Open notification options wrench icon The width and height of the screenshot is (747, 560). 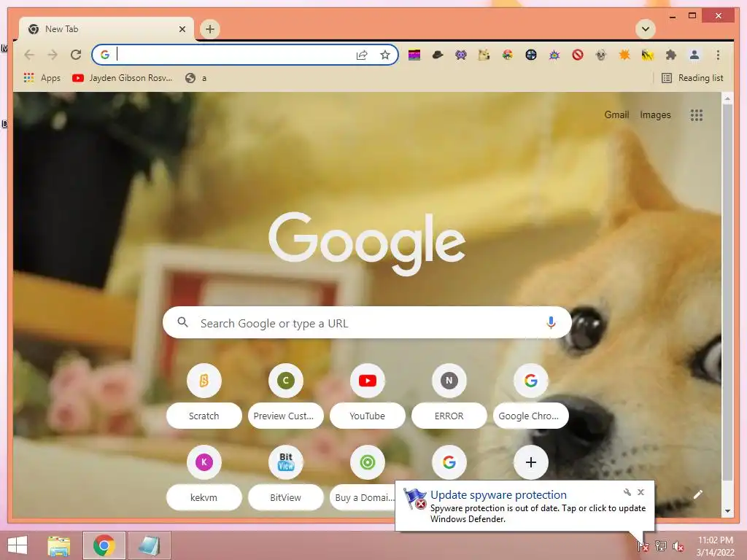[627, 492]
